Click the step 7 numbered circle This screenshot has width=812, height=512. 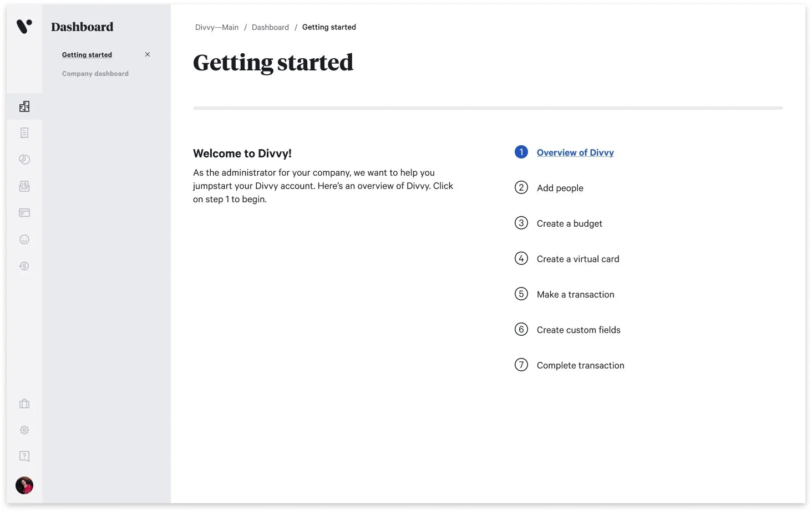[521, 365]
